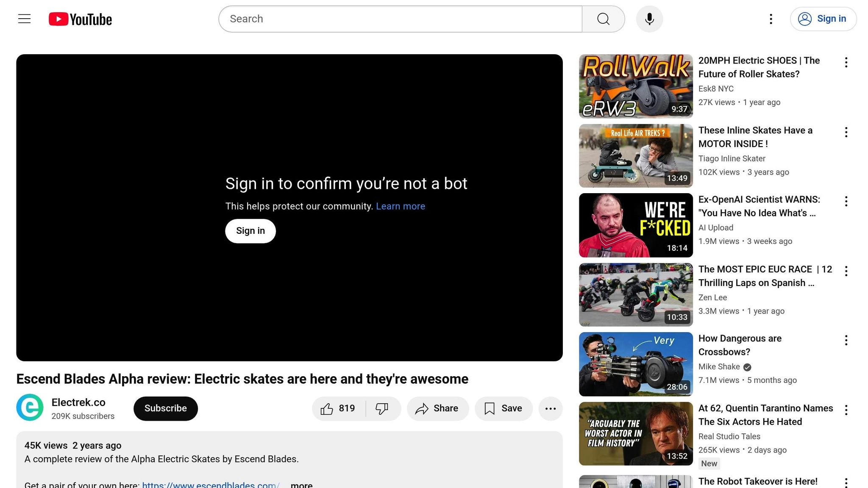Open options for Ex-OpenAI Scientist video
Screen dimensions: 868x488
(x=846, y=202)
